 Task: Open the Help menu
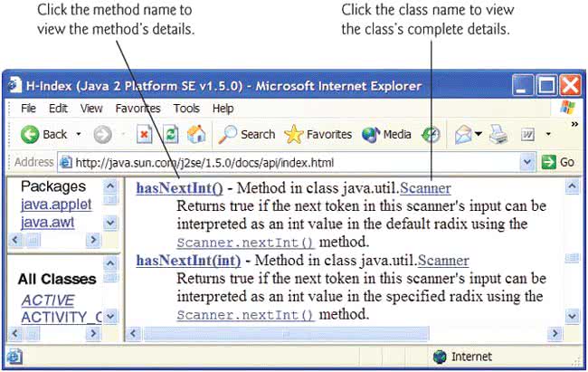tap(223, 109)
